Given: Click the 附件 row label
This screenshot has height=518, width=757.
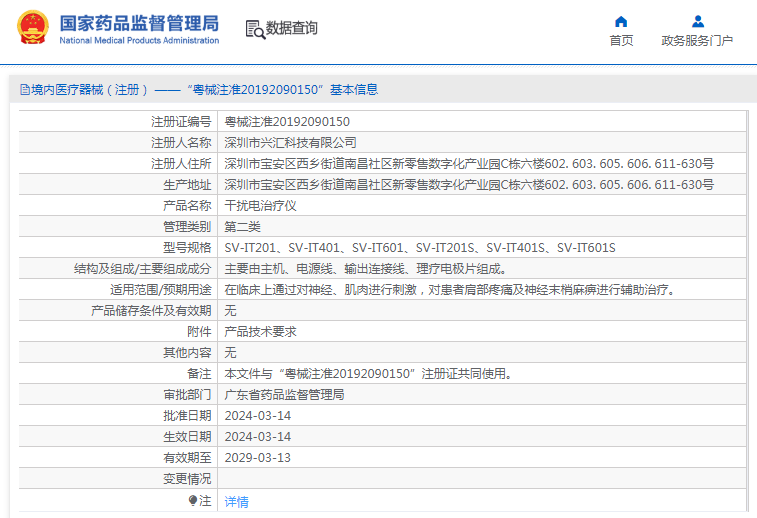Looking at the screenshot, I should coord(199,332).
